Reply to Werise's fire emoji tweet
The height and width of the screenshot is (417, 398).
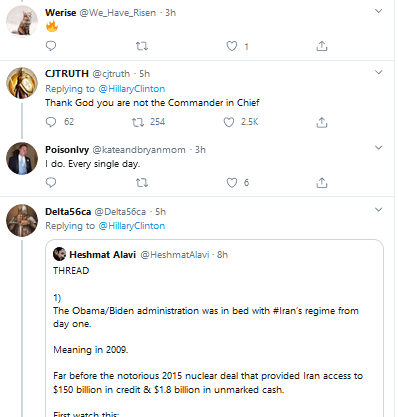[x=51, y=46]
